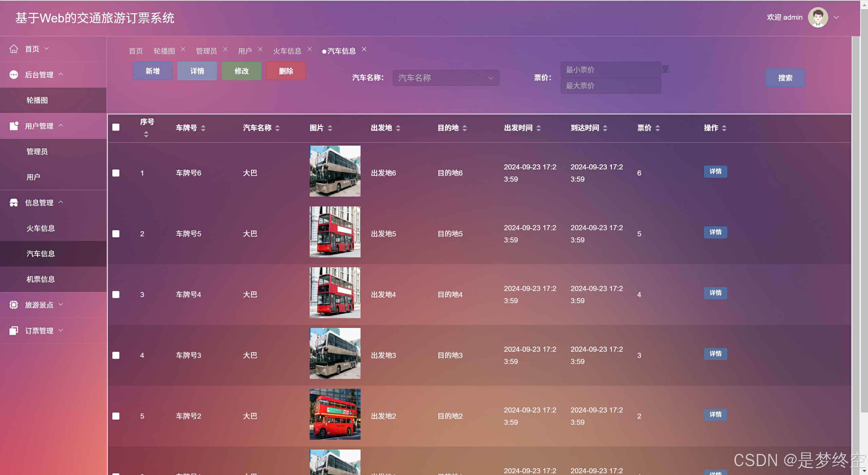Click the 订票管理 copy icon
868x475 pixels.
point(14,331)
